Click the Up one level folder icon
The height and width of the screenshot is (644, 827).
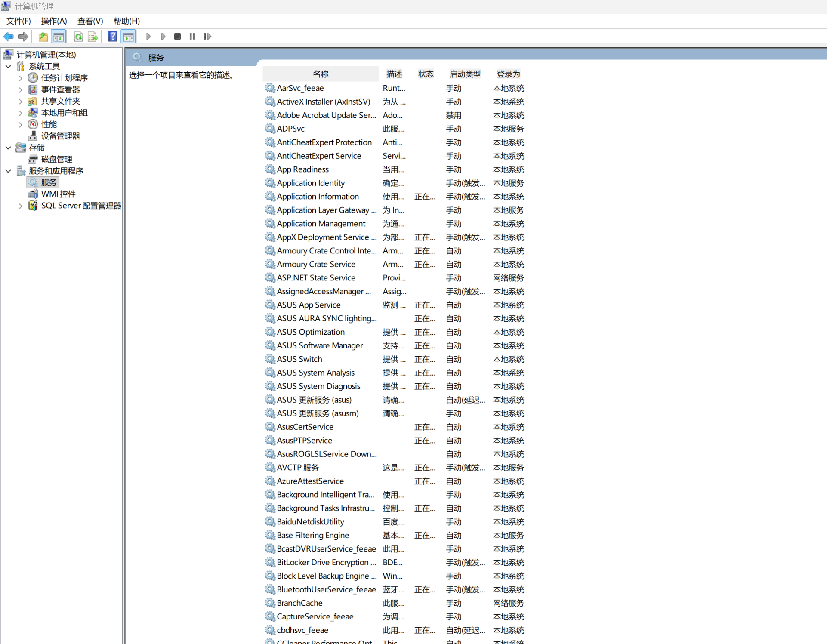tap(43, 37)
